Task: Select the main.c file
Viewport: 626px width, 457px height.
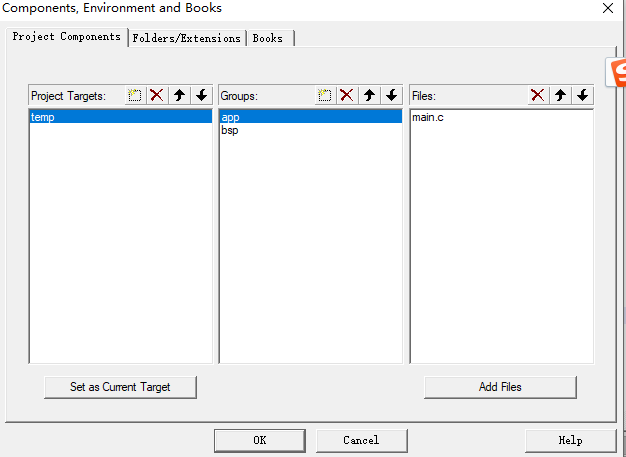Action: click(501, 117)
